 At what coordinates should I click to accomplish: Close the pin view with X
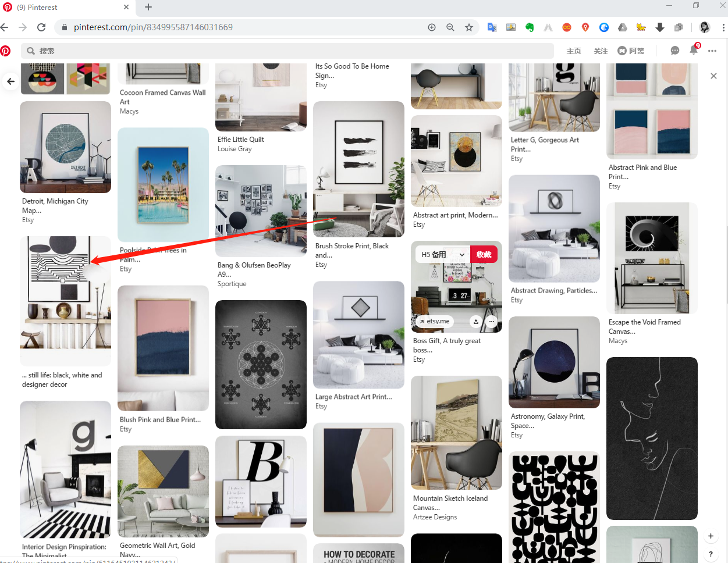click(x=713, y=76)
